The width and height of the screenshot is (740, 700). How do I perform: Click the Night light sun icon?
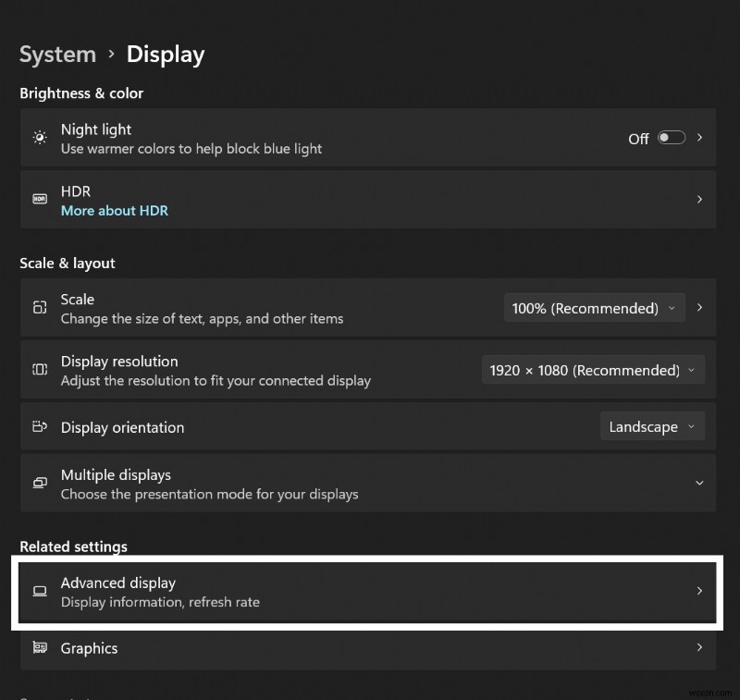coord(39,137)
